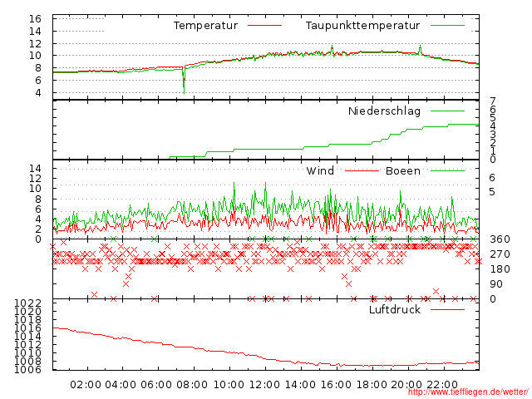
Task: Click the temperature spike near 20:40
Action: (420, 50)
